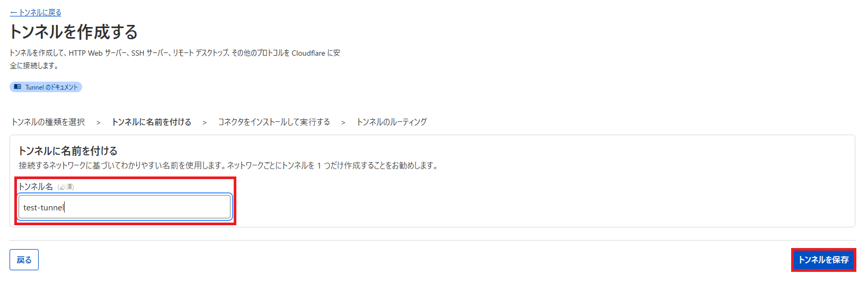Click the left arrow before トンネルに戻る
The height and width of the screenshot is (283, 868).
(14, 12)
